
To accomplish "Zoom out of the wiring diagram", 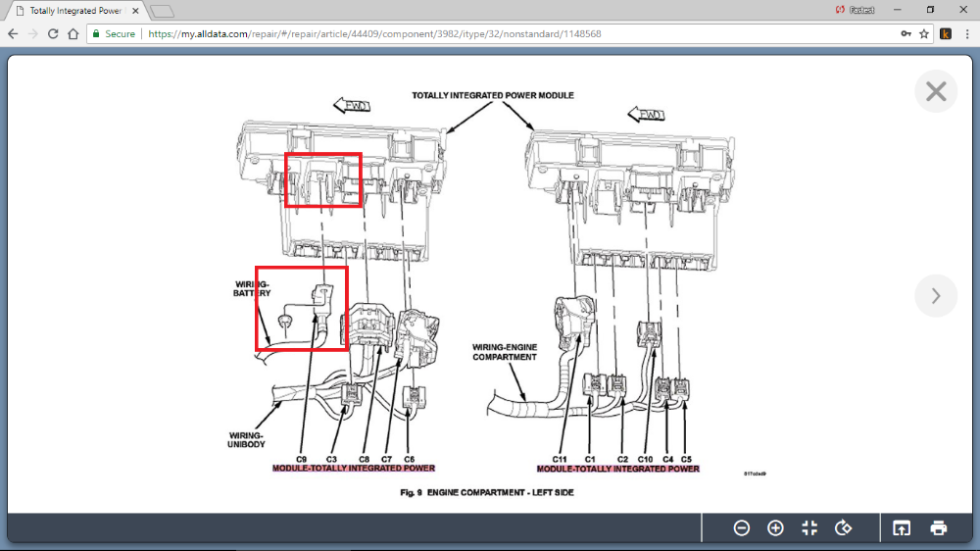I will pos(742,528).
